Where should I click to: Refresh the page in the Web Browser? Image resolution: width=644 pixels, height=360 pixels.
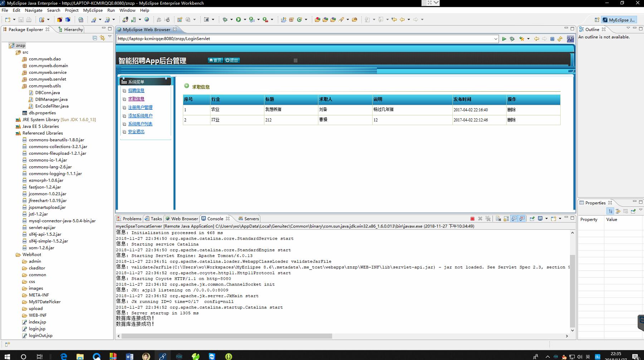click(560, 39)
